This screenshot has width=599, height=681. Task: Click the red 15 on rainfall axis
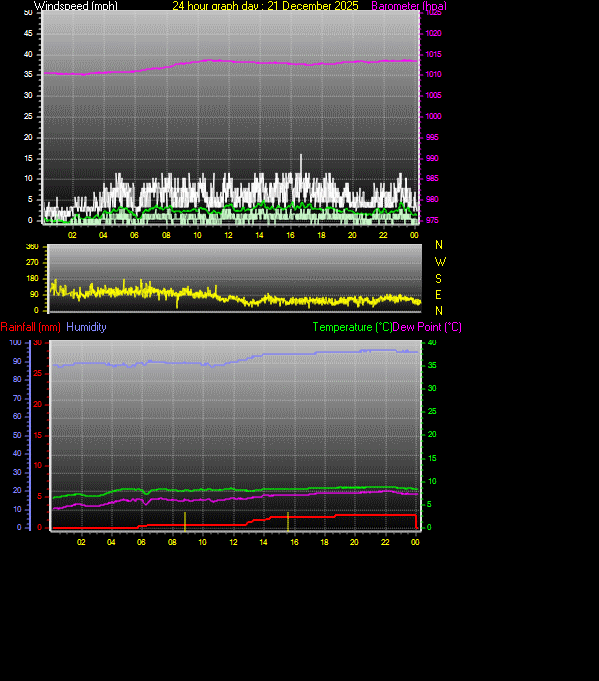[x=38, y=435]
